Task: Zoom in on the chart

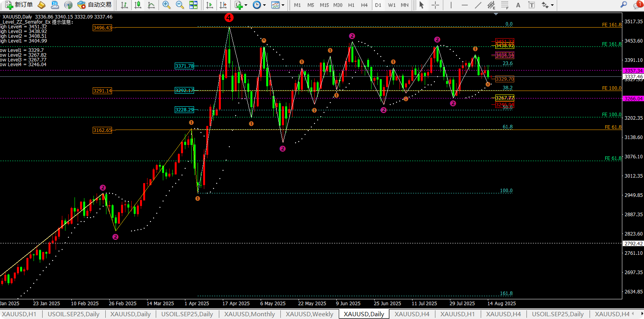Action: 166,5
